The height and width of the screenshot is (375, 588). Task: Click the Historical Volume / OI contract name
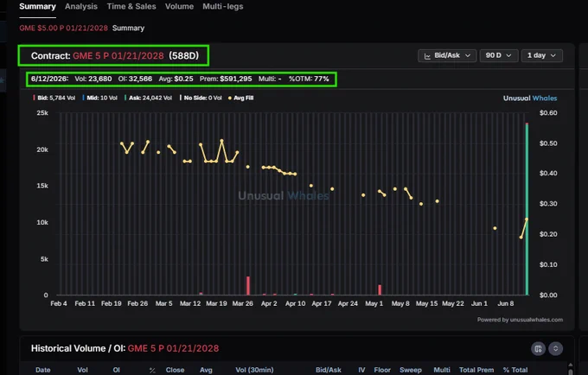coord(173,348)
